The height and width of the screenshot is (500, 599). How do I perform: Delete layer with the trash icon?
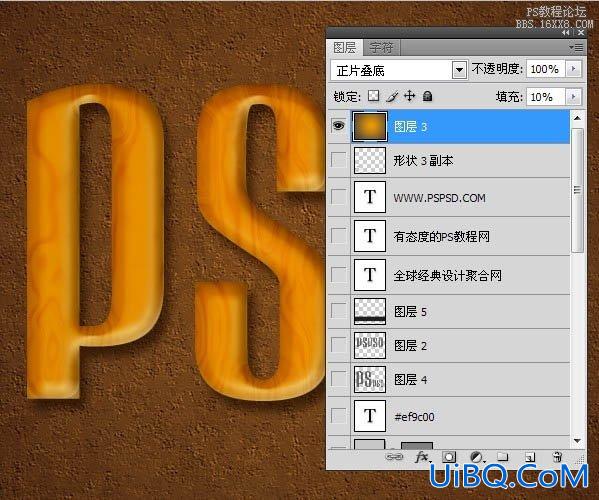[x=557, y=456]
